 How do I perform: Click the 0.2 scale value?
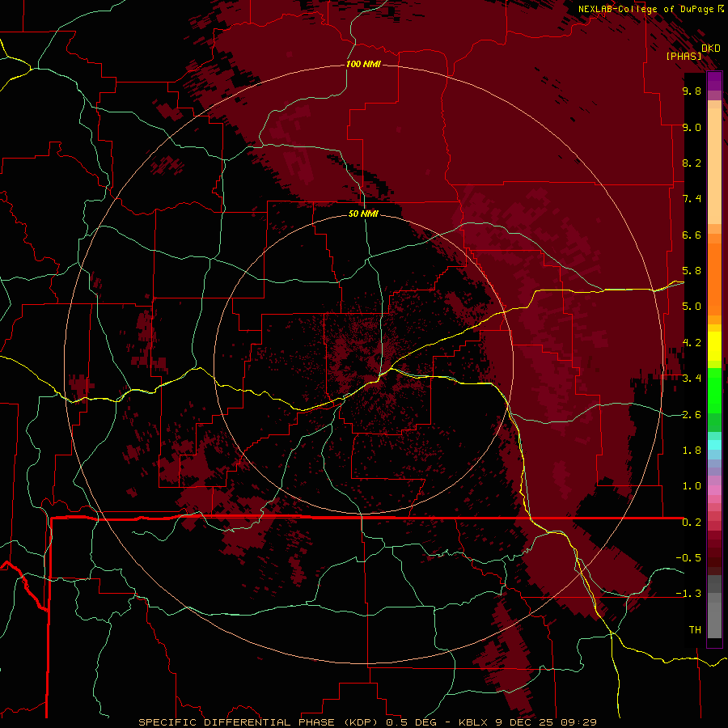click(692, 523)
